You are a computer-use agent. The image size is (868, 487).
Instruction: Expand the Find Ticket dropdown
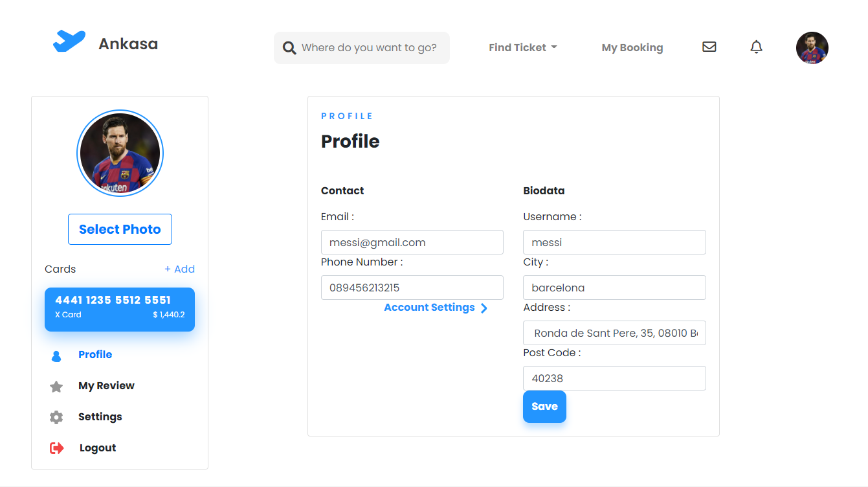click(523, 47)
